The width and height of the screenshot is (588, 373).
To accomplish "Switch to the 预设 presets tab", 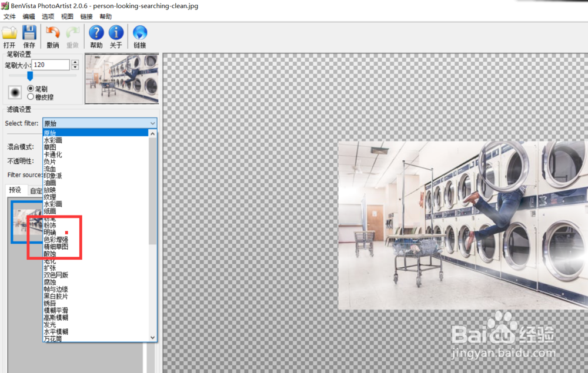I will click(x=15, y=190).
